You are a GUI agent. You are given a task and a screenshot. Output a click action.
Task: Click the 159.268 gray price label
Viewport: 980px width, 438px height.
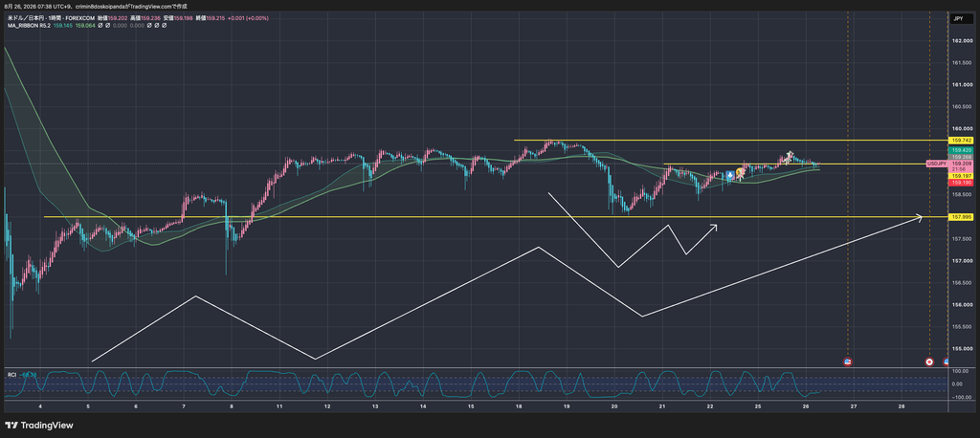click(961, 157)
